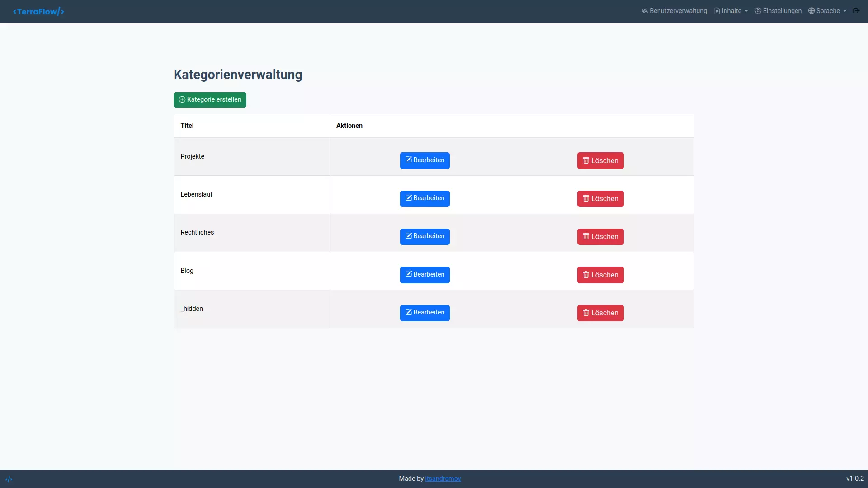The height and width of the screenshot is (488, 868).
Task: Click Kategorie erstellen button
Action: point(210,99)
